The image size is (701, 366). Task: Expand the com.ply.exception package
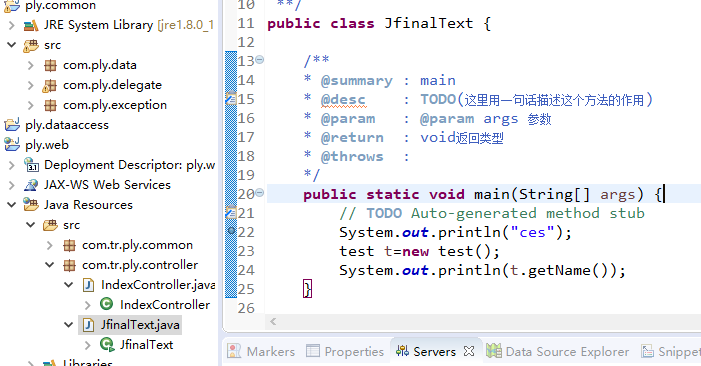[x=30, y=105]
